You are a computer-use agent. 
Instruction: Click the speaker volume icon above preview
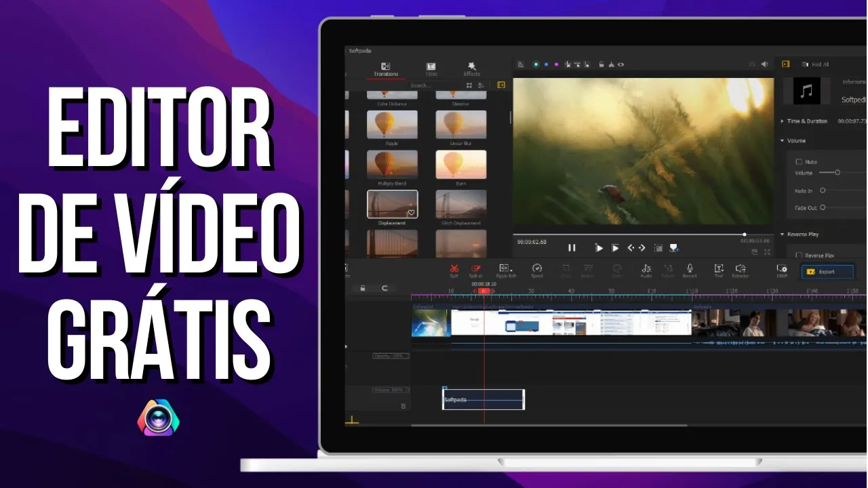[765, 64]
